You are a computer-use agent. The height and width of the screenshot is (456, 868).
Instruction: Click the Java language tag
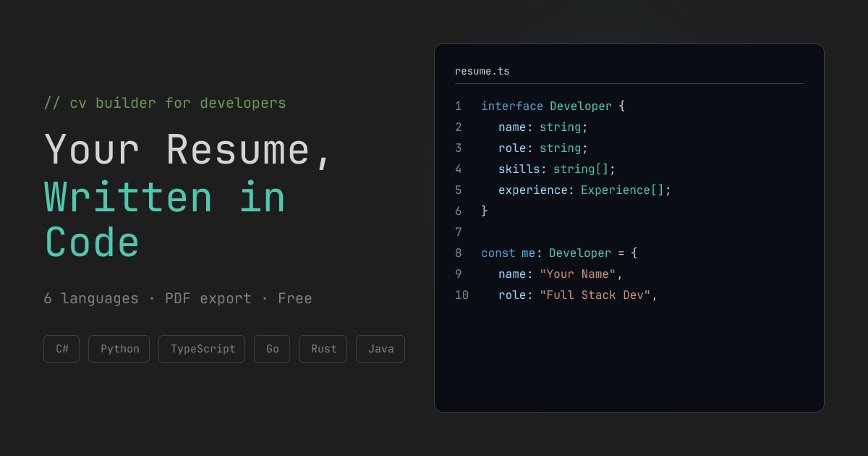380,349
